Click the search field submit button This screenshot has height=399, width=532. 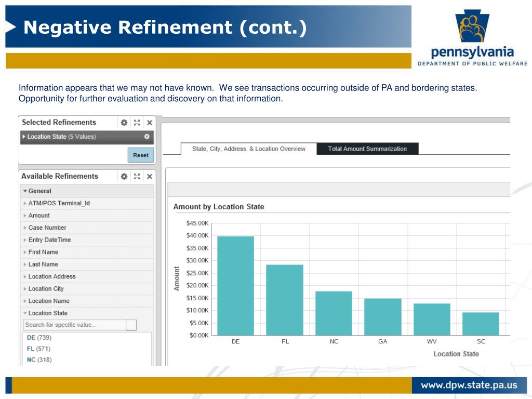click(x=131, y=325)
